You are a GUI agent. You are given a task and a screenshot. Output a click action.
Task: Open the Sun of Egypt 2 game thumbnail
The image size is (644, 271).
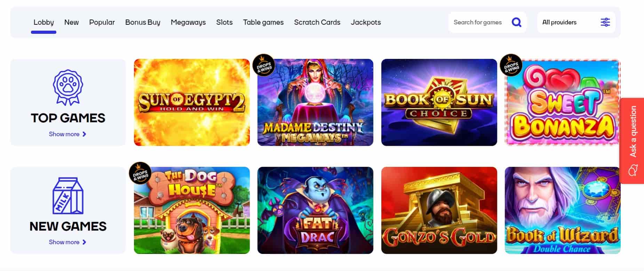click(x=192, y=102)
